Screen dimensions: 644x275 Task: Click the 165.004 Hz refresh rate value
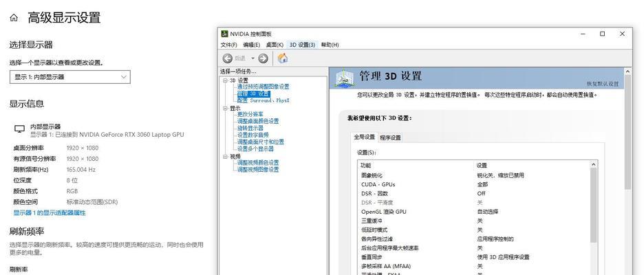click(81, 169)
